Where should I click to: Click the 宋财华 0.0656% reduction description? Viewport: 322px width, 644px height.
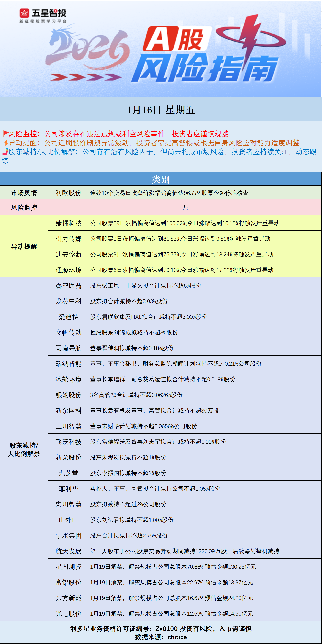143,426
